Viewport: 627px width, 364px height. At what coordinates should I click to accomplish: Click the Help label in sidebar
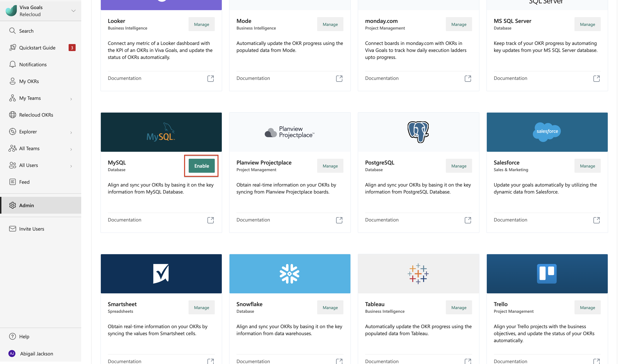[x=24, y=336]
